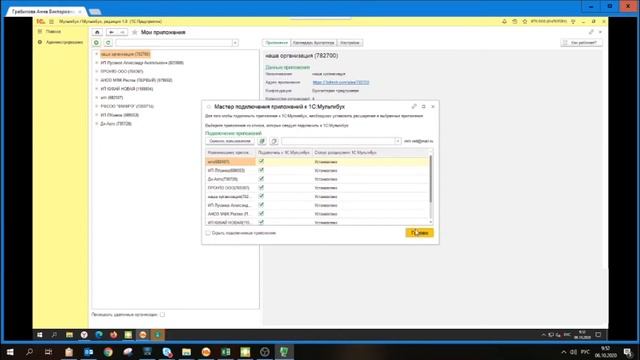Untick connect checkbox for ип(882107) row
Image resolution: width=640 pixels, height=360 pixels.
pyautogui.click(x=261, y=162)
